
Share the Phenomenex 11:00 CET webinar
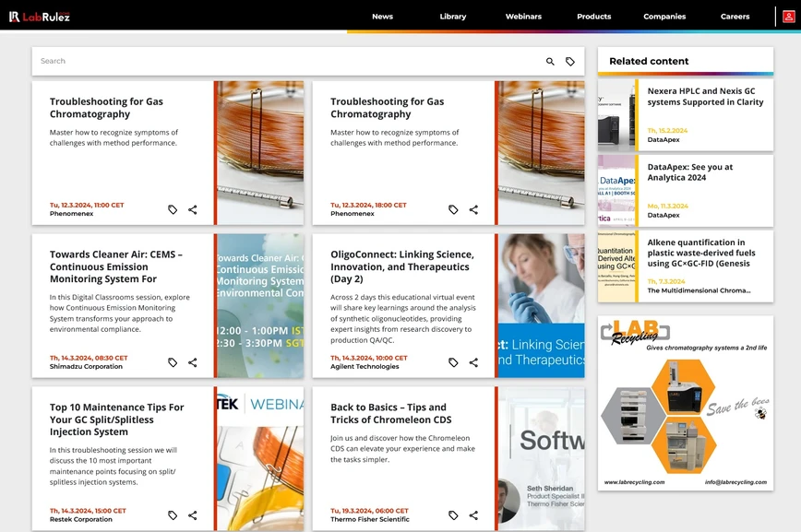coord(193,209)
